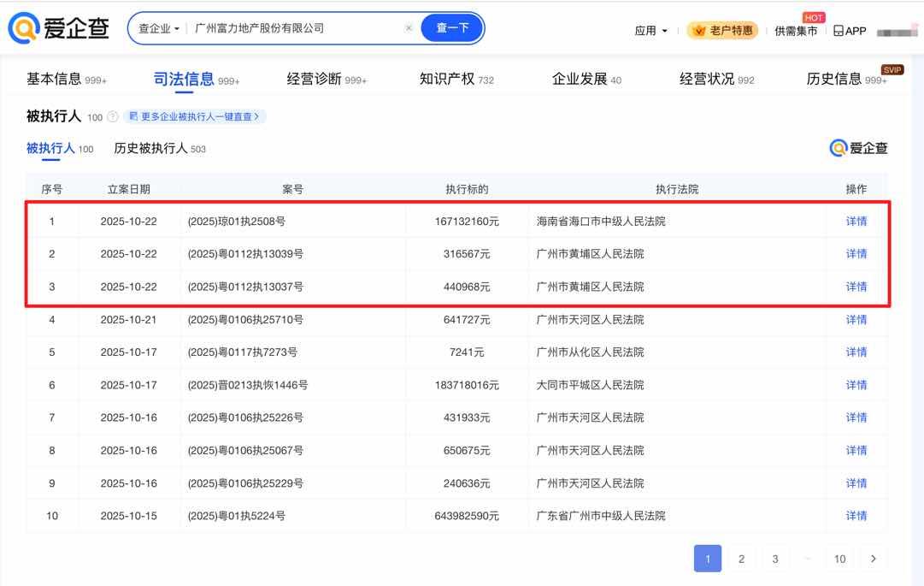Open 更多企业被执行人一键直查 link
924x586 pixels.
click(x=195, y=116)
